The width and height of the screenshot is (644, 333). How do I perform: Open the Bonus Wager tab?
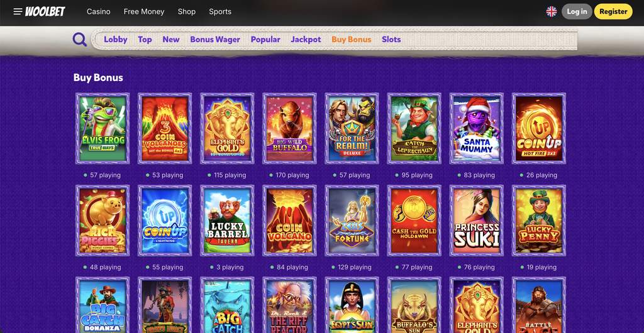point(215,40)
